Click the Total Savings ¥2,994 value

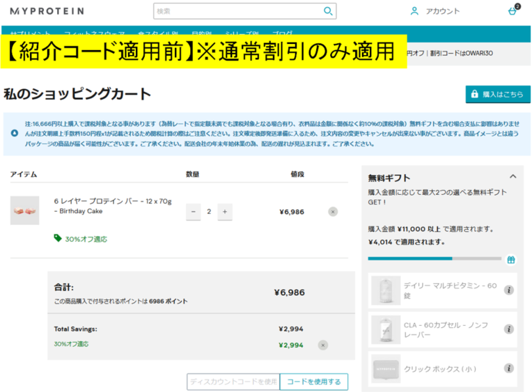291,329
